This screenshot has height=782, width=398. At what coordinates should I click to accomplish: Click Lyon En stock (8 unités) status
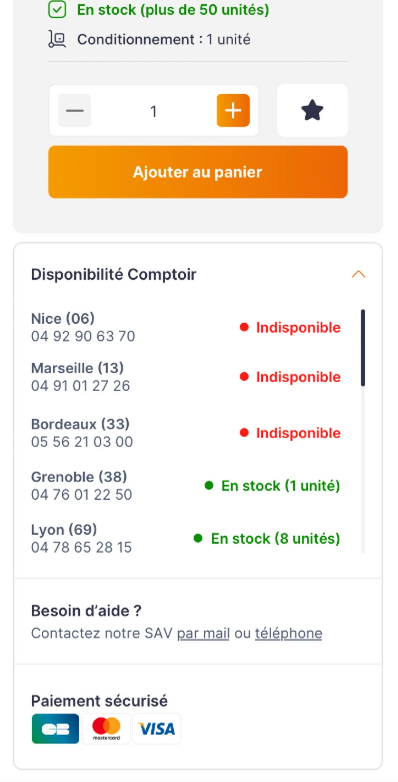pyautogui.click(x=267, y=539)
